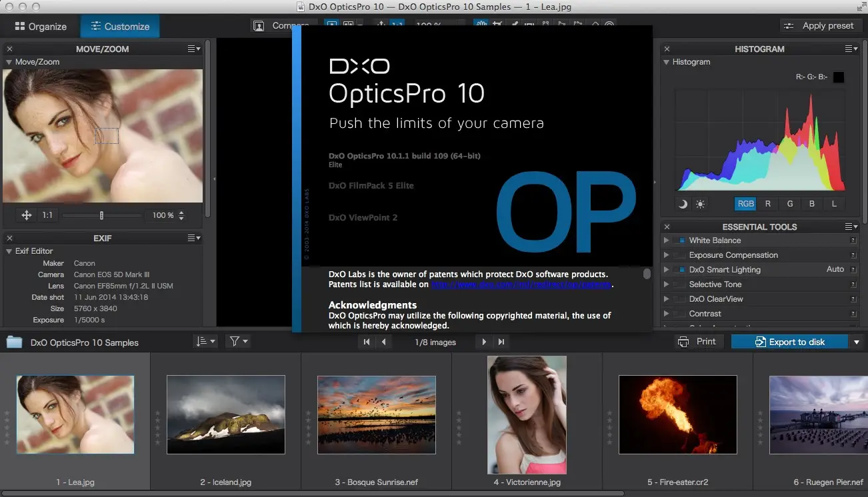Click the Canon EF85mm f/1.2L II USM value
This screenshot has height=497, width=868.
[123, 286]
